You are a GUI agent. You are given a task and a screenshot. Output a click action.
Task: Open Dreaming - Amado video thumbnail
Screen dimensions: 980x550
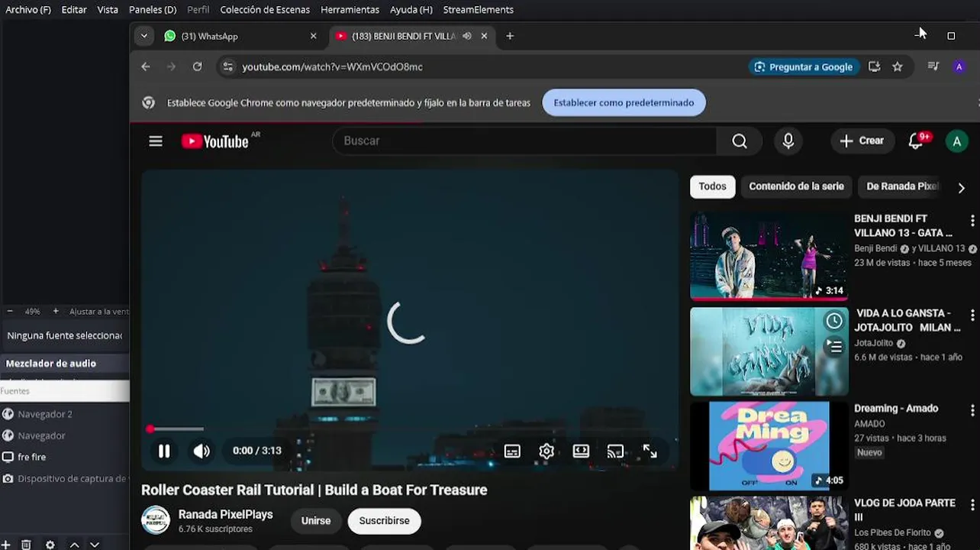click(769, 446)
